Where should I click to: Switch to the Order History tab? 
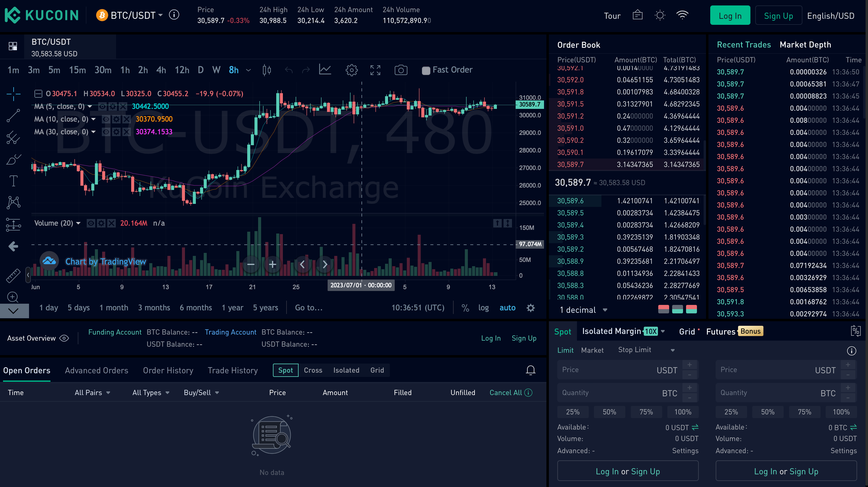pos(168,370)
